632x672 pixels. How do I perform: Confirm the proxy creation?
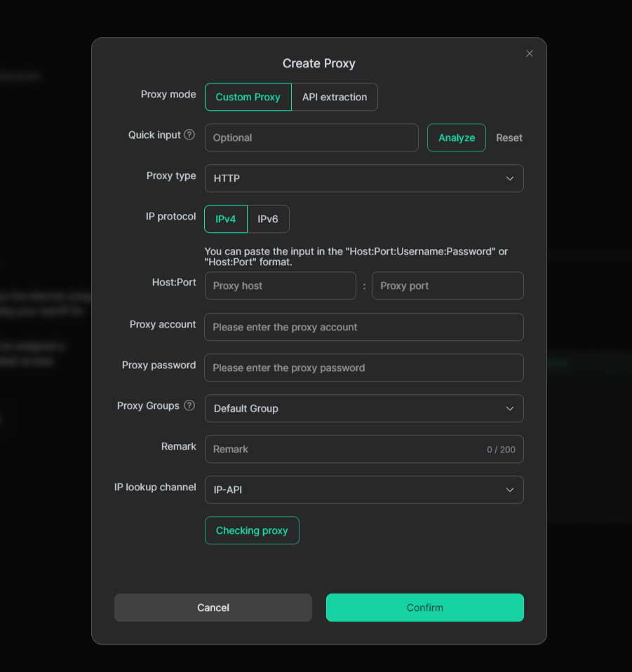coord(424,607)
